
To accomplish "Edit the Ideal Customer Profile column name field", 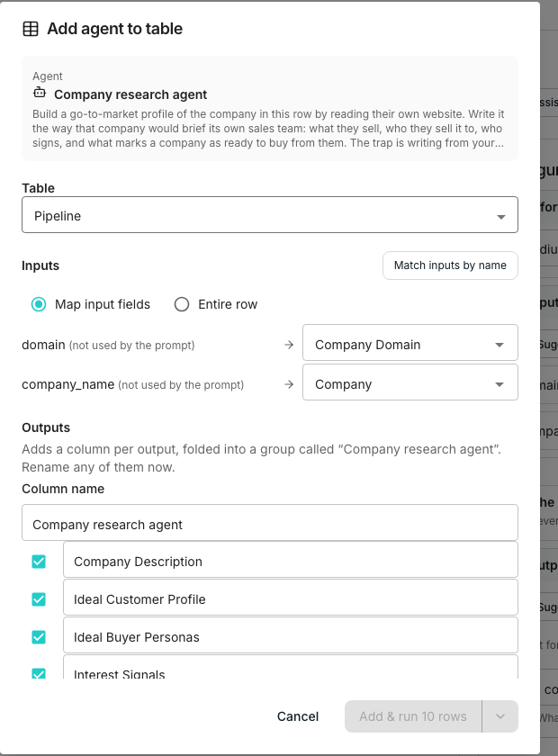I will pos(291,598).
